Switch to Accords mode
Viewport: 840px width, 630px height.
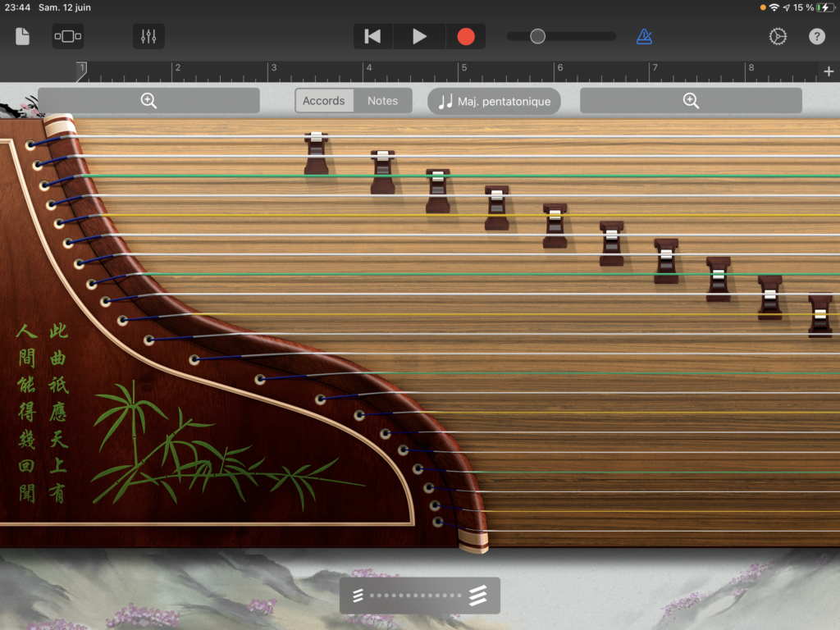pyautogui.click(x=323, y=101)
